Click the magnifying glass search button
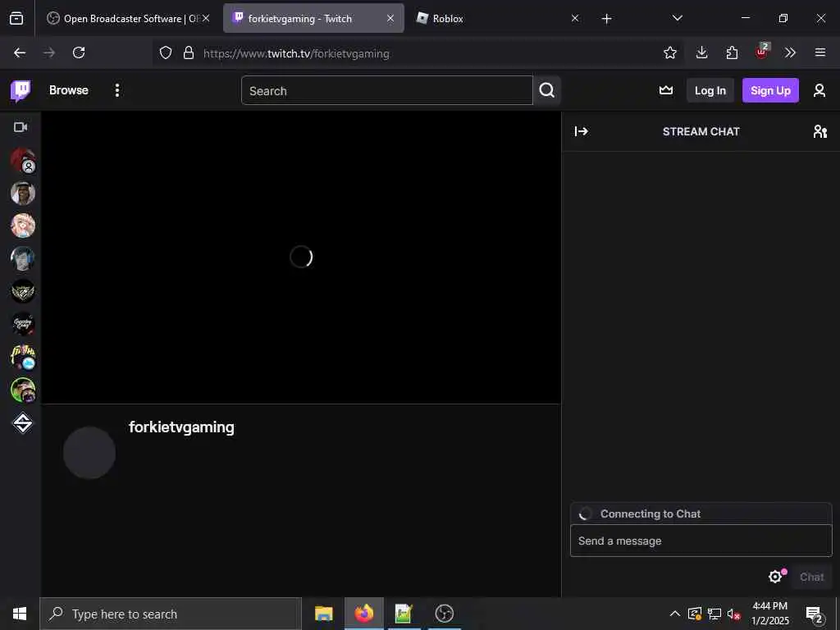Screen dimensions: 840x630 pyautogui.click(x=546, y=90)
